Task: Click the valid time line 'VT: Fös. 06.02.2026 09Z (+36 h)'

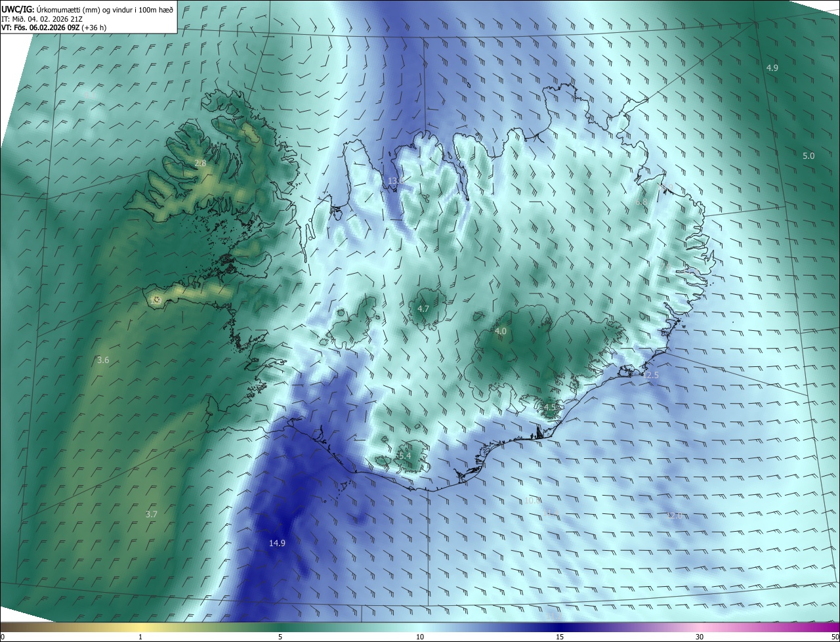Action: tap(54, 28)
